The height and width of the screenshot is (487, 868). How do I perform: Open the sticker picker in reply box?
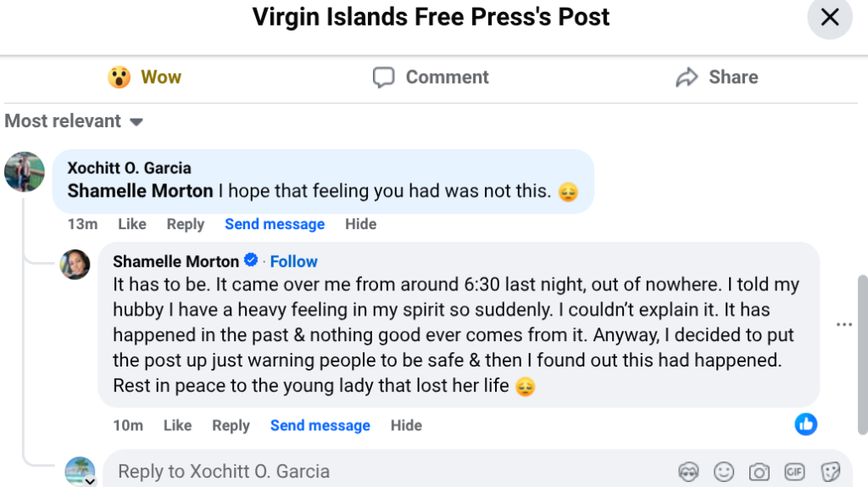(831, 472)
